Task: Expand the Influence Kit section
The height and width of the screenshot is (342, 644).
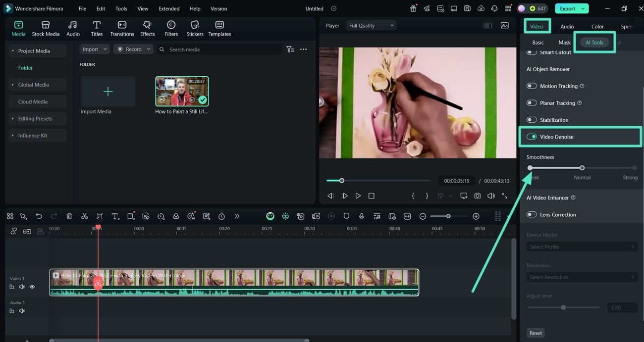Action: tap(12, 135)
